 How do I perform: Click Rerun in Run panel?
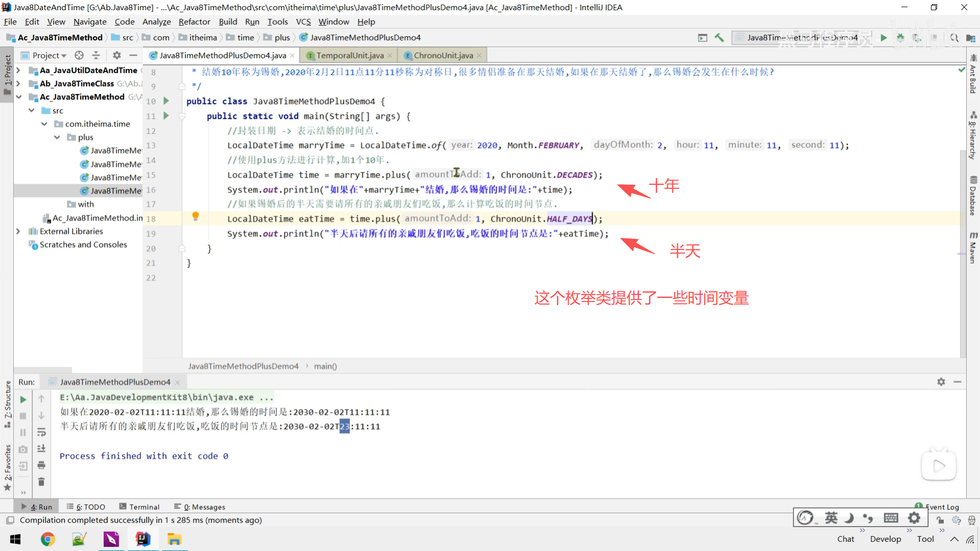(23, 399)
